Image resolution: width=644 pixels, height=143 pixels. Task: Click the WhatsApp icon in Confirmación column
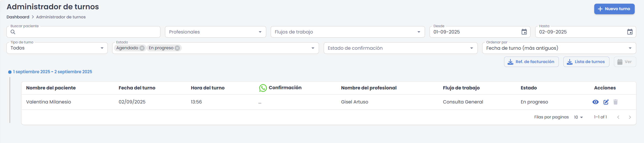(263, 88)
